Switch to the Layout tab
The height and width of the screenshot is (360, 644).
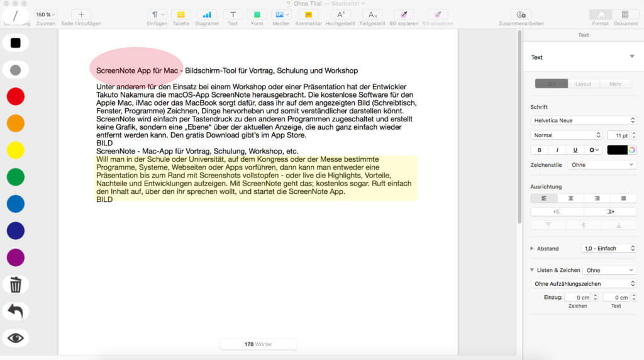pyautogui.click(x=583, y=83)
